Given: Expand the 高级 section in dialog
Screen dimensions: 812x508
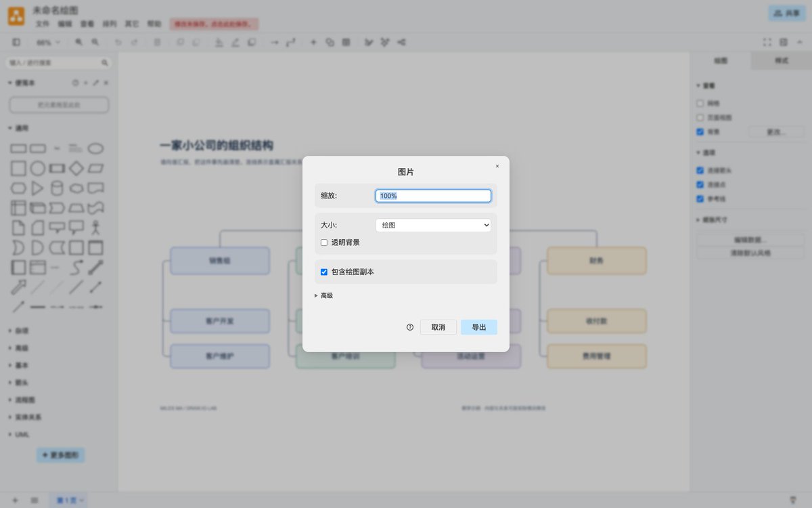Looking at the screenshot, I should [x=324, y=295].
